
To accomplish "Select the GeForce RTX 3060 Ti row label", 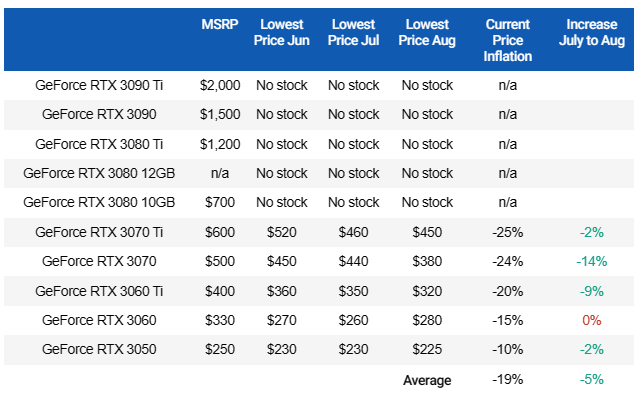I will click(x=99, y=291).
